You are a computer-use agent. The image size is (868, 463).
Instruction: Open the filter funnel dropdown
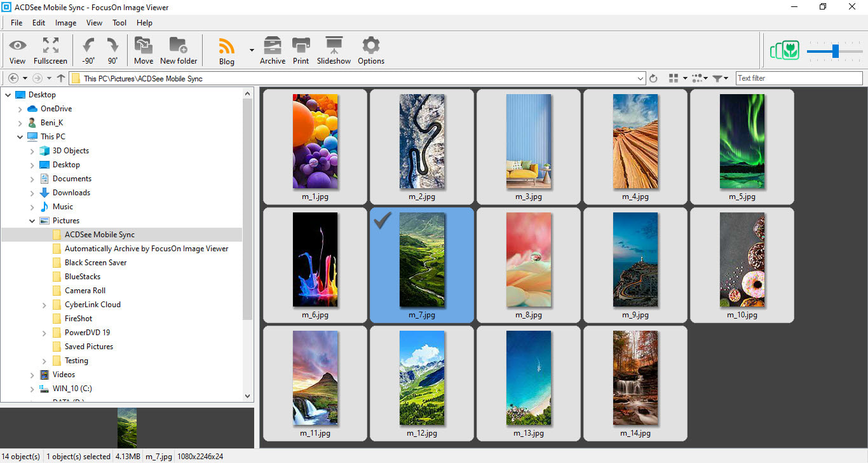(721, 78)
